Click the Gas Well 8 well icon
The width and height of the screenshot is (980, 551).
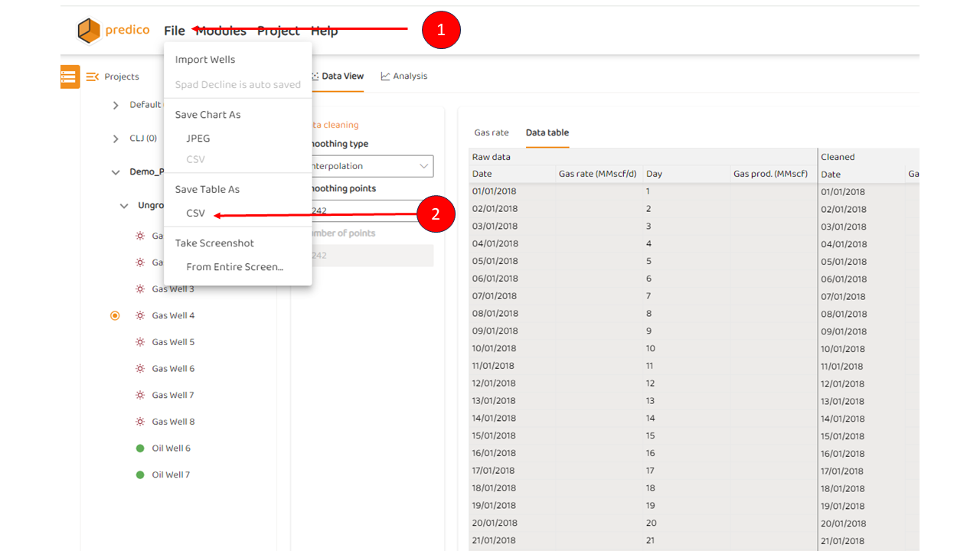140,422
